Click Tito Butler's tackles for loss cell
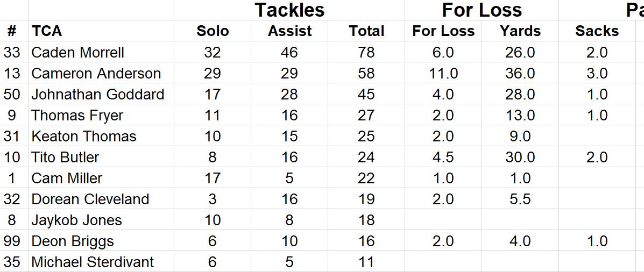The image size is (644, 272). pyautogui.click(x=443, y=157)
